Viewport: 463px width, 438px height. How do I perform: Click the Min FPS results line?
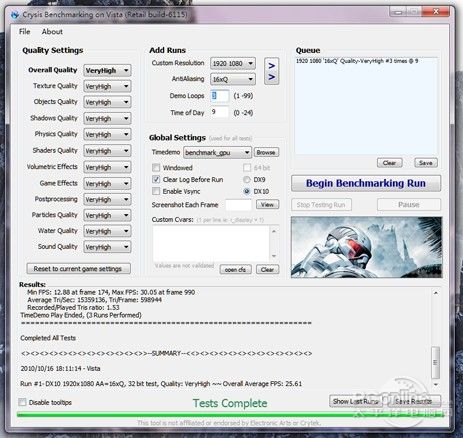pos(111,292)
